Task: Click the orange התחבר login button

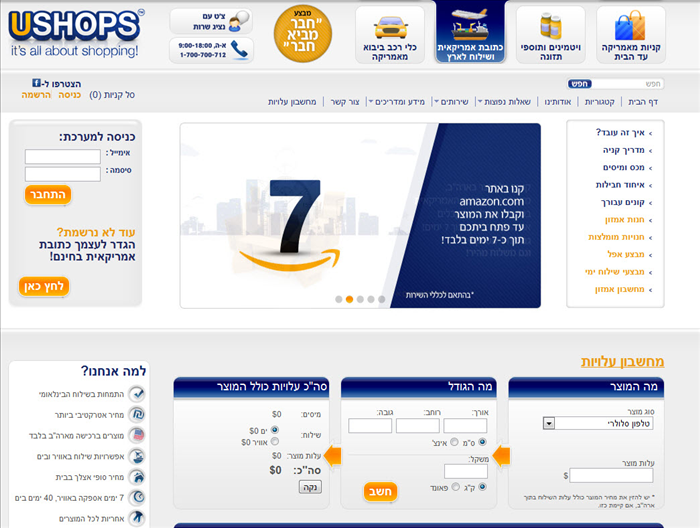Action: click(x=48, y=195)
